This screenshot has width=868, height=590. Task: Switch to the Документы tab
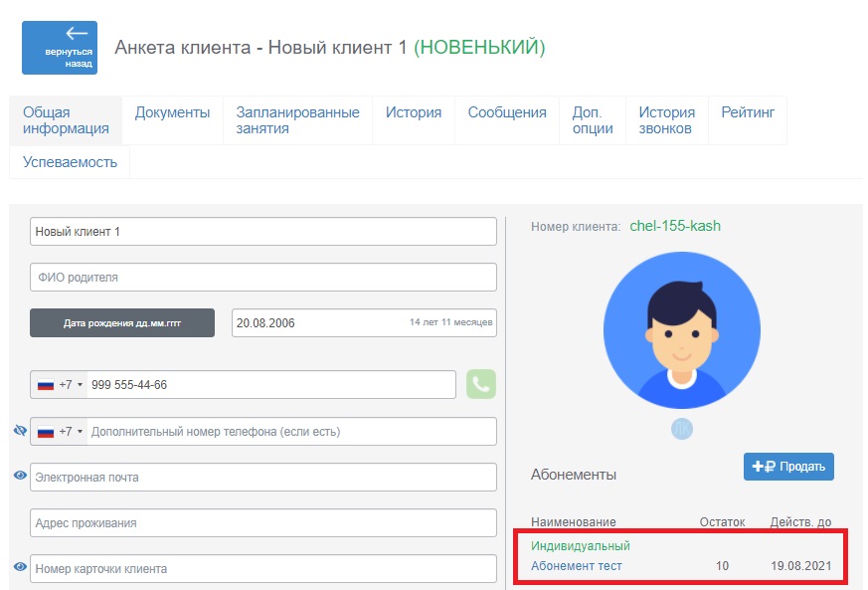pyautogui.click(x=173, y=120)
